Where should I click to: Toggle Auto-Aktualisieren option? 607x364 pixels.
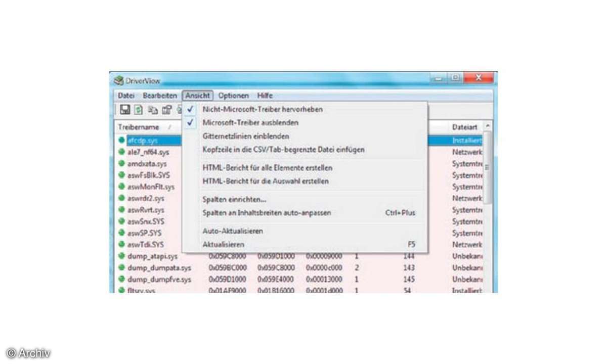pos(305,231)
